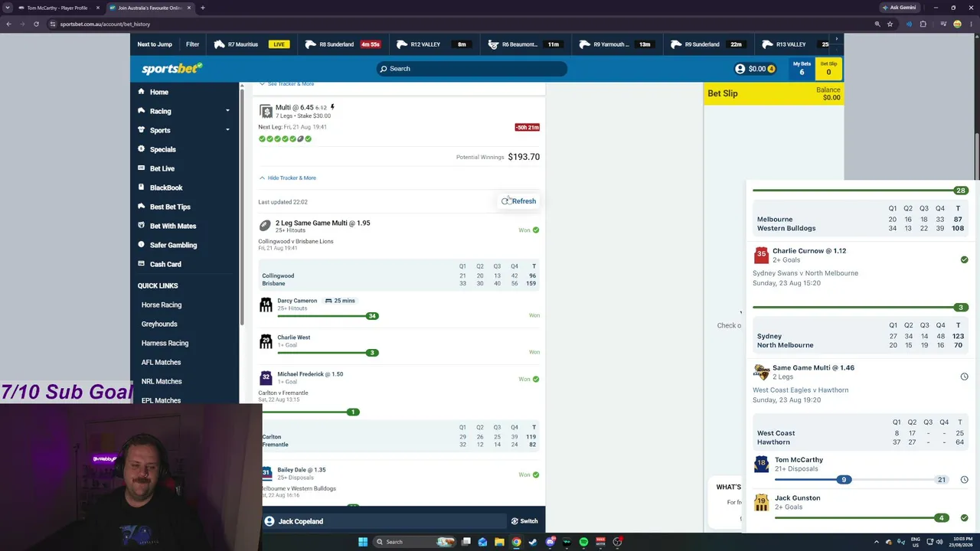Expand See Tracker & More

(286, 83)
